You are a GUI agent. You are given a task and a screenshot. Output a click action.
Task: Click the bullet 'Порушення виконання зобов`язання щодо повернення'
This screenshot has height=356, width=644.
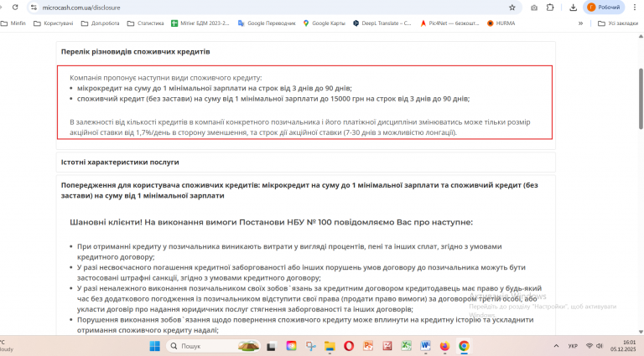click(305, 325)
